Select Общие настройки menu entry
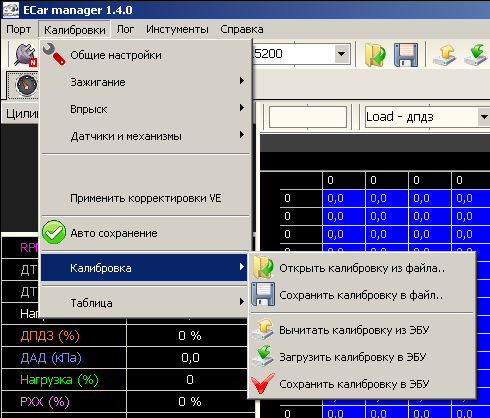The image size is (490, 418). click(x=145, y=55)
